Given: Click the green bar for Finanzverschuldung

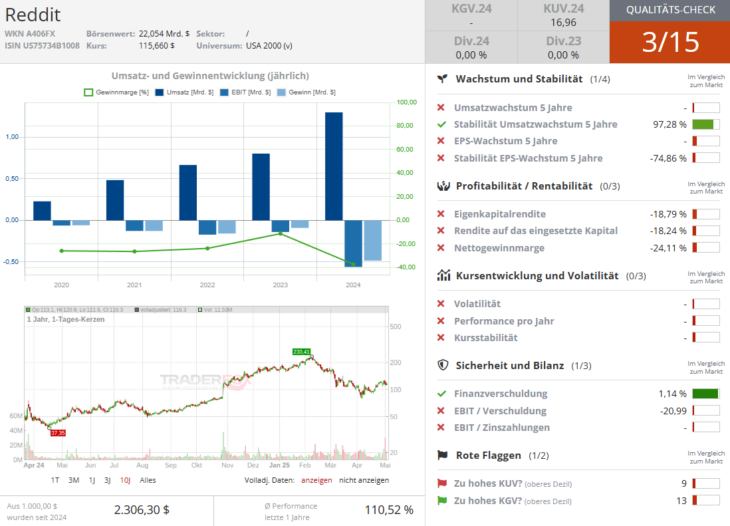Looking at the screenshot, I should click(x=706, y=394).
